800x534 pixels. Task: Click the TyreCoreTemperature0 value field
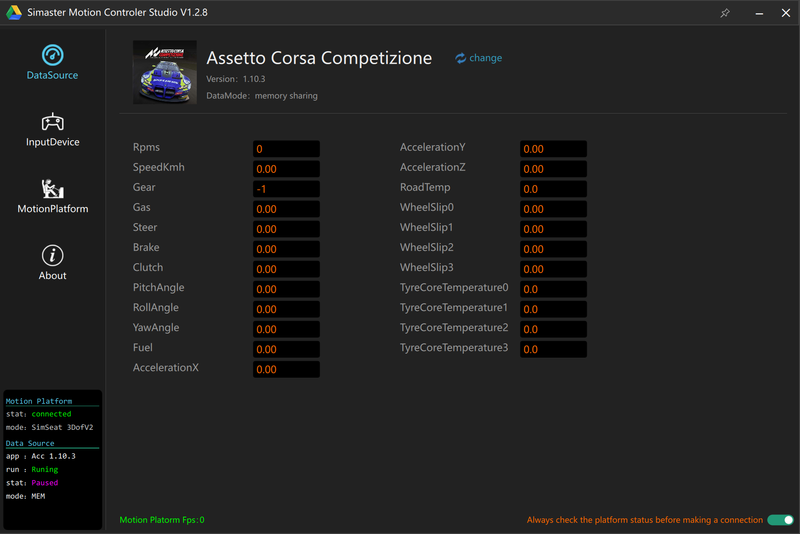(x=553, y=289)
